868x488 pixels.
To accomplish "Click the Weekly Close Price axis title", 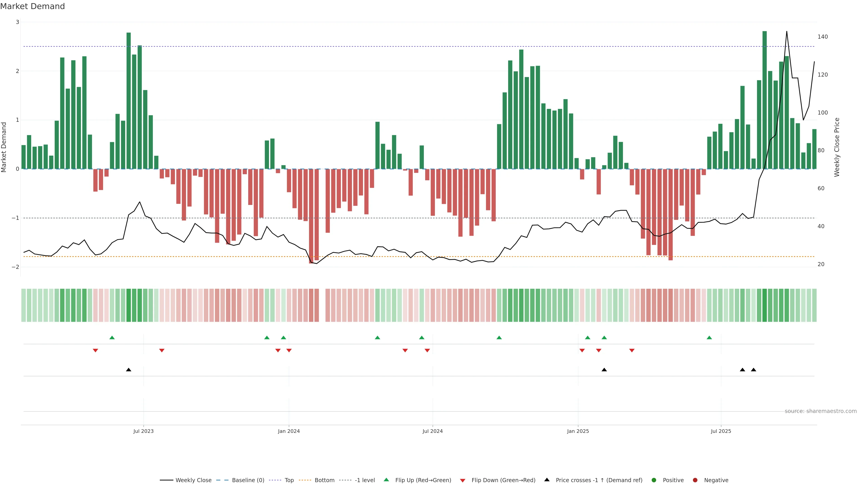I will 837,147.
